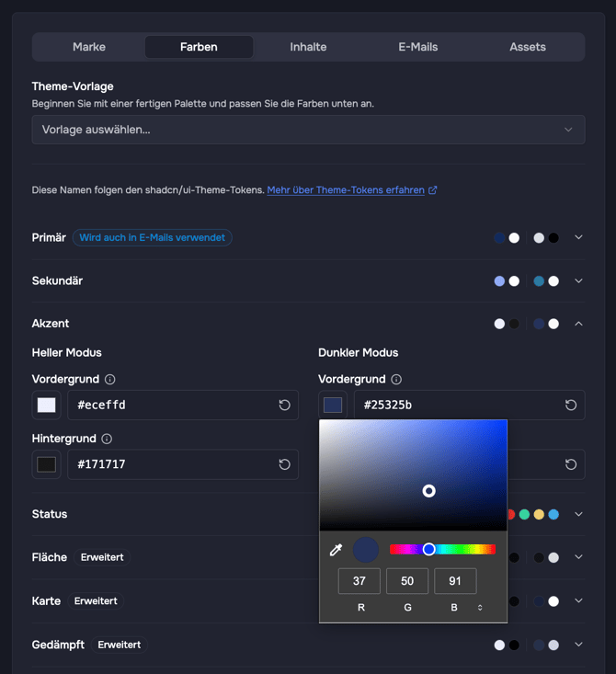Switch to the Inhalte tab
Image resolution: width=616 pixels, height=674 pixels.
point(308,47)
